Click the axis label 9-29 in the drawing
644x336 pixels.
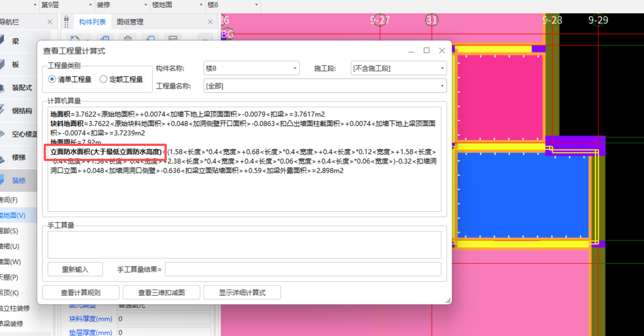pos(598,20)
